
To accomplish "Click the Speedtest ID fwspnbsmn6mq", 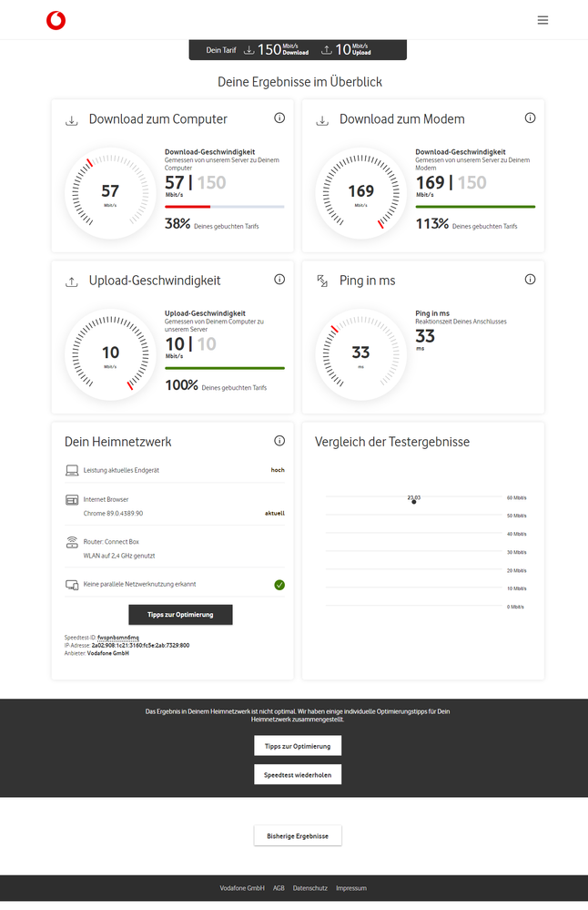I will click(118, 638).
